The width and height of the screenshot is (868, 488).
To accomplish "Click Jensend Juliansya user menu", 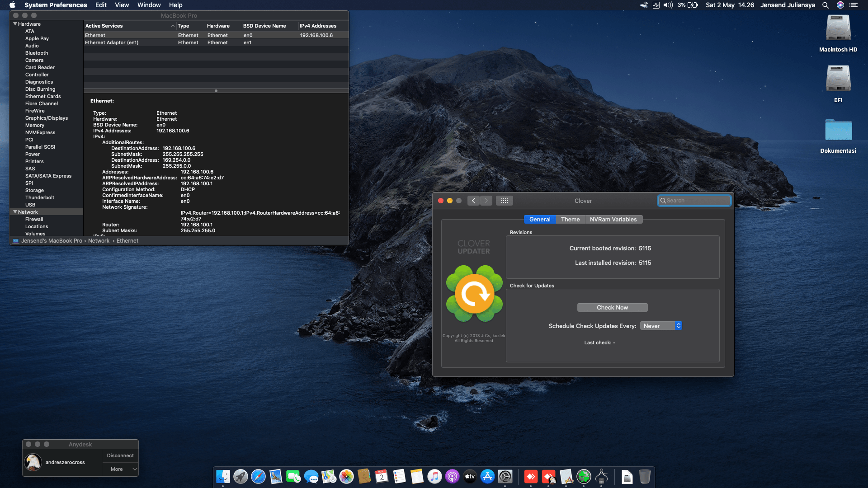I will [x=788, y=5].
